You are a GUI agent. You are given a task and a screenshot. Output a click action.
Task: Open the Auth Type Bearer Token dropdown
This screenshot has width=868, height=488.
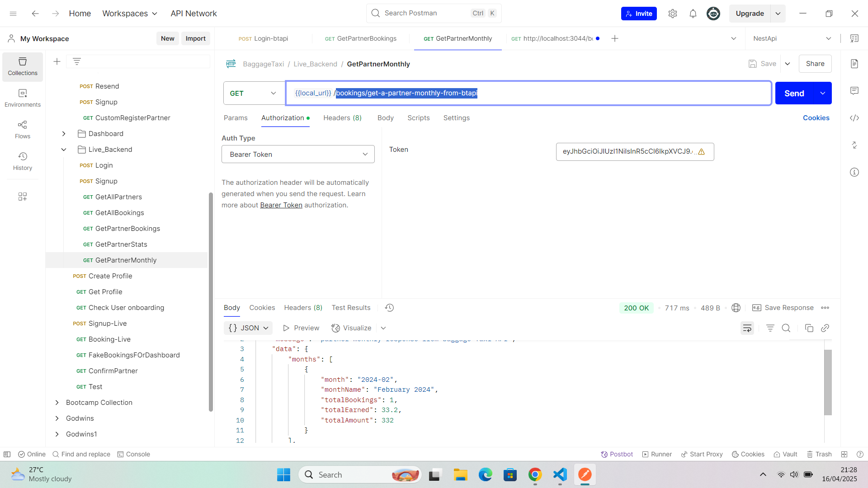[x=298, y=154]
